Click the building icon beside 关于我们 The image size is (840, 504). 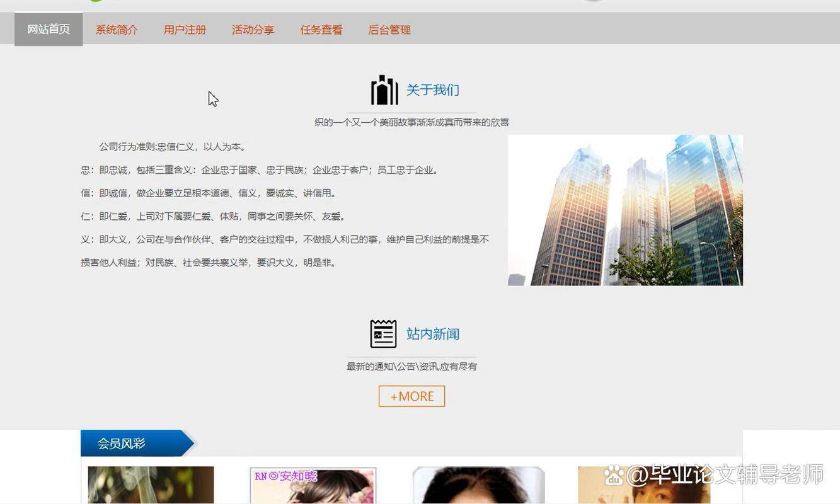(384, 90)
